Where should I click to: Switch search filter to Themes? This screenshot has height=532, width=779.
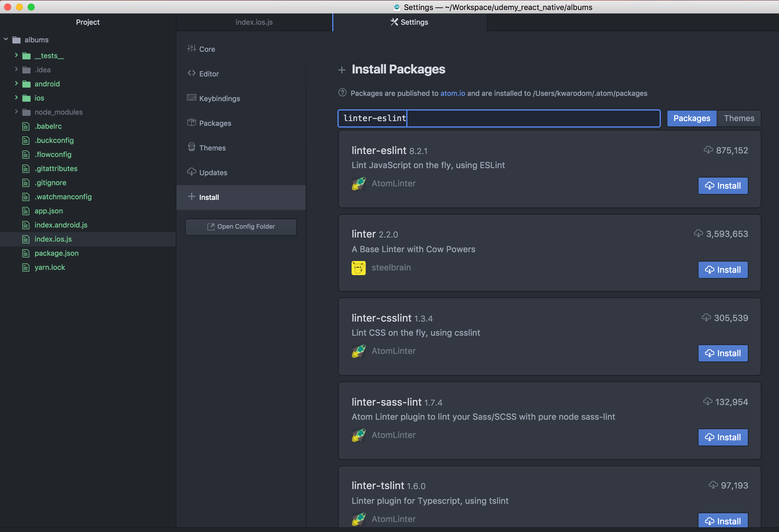(738, 118)
